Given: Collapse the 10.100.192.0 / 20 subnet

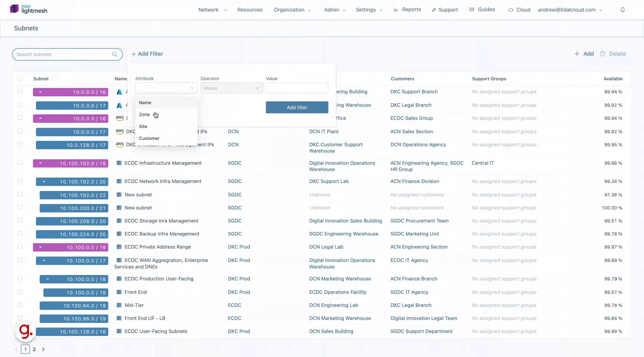Looking at the screenshot, I should point(44,181).
